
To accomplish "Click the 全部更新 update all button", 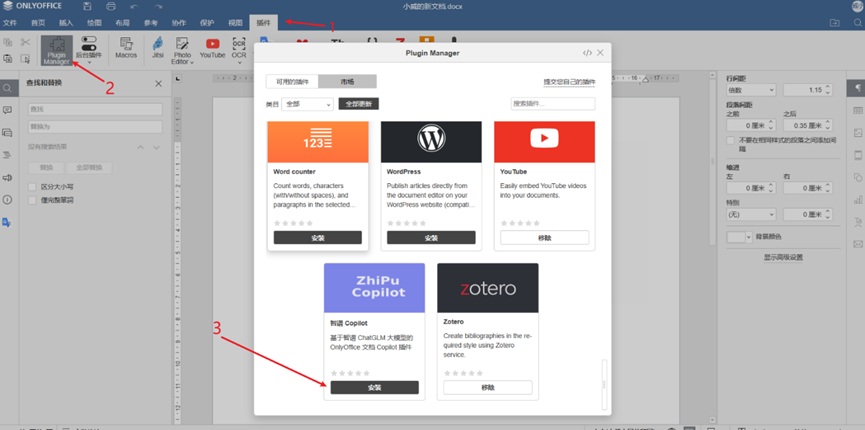I will (359, 104).
